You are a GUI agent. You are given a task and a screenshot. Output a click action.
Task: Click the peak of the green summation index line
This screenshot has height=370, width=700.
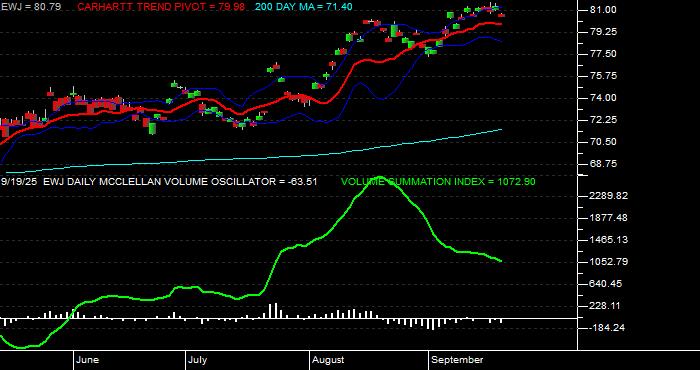379,177
